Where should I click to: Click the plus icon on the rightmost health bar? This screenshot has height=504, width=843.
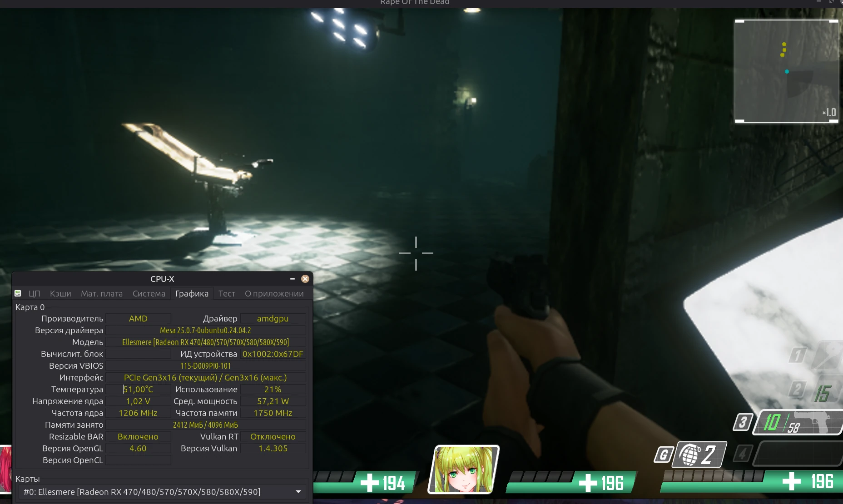click(x=792, y=481)
